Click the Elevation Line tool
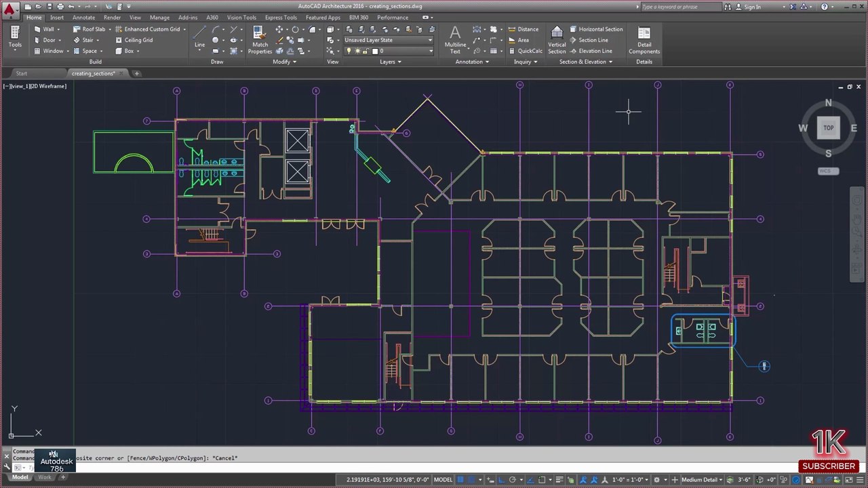 click(590, 51)
